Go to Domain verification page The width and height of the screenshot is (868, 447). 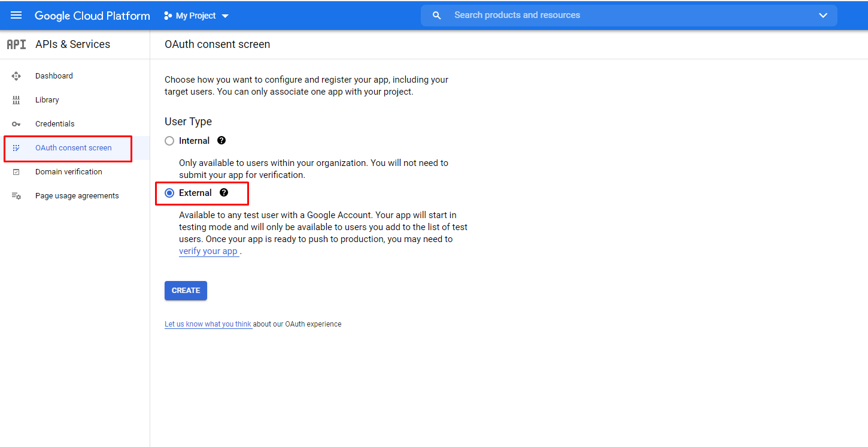pyautogui.click(x=68, y=172)
